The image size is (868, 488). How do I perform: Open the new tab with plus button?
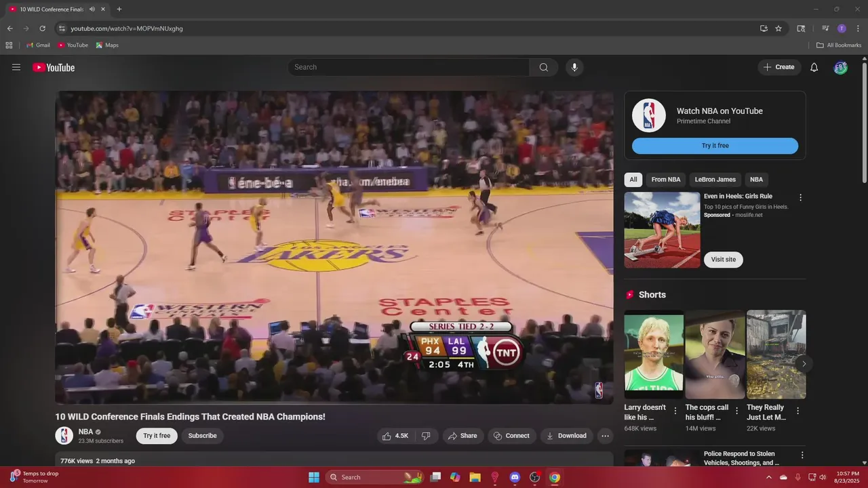(x=119, y=9)
